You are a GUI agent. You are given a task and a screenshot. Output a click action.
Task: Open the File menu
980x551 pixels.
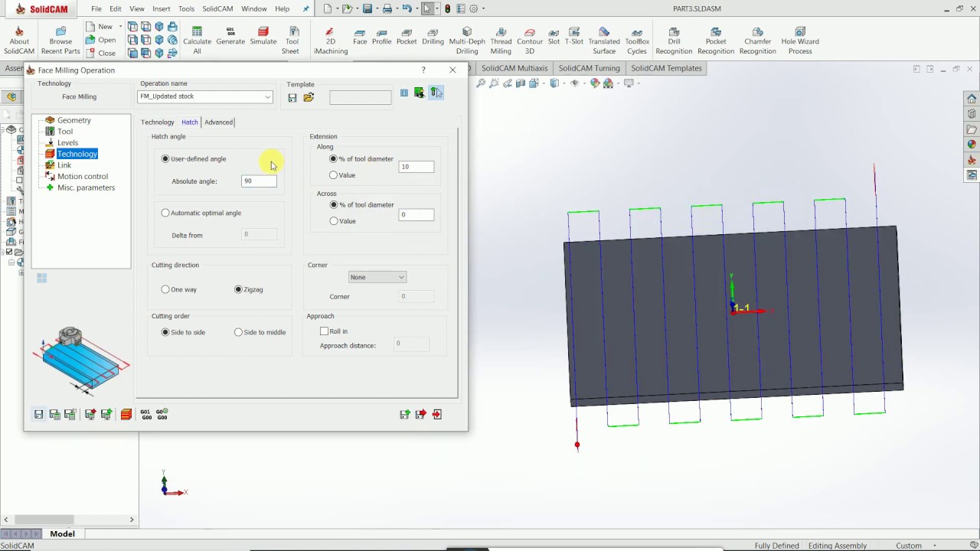(96, 8)
